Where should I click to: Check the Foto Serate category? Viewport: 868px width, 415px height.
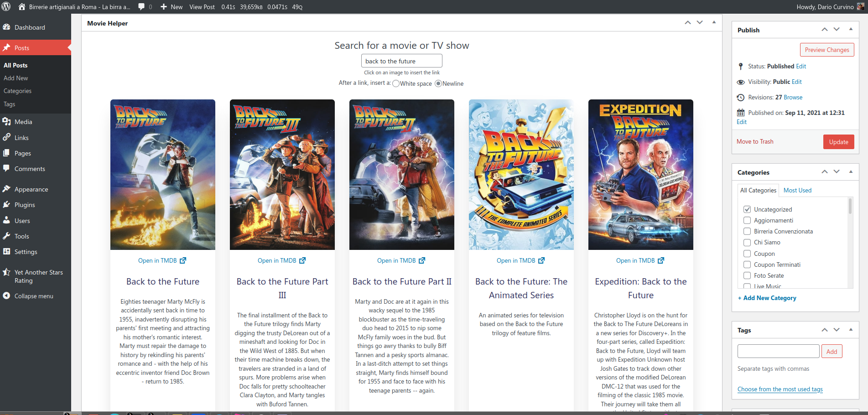747,275
